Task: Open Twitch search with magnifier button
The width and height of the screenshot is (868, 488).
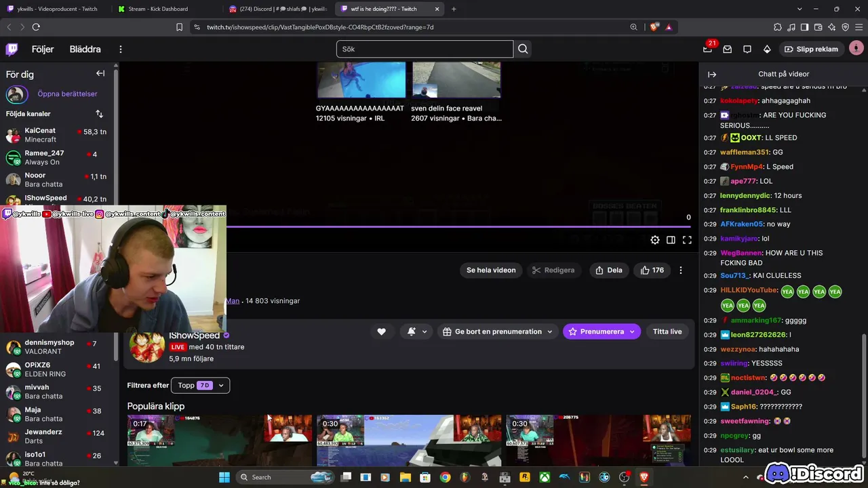Action: [523, 49]
